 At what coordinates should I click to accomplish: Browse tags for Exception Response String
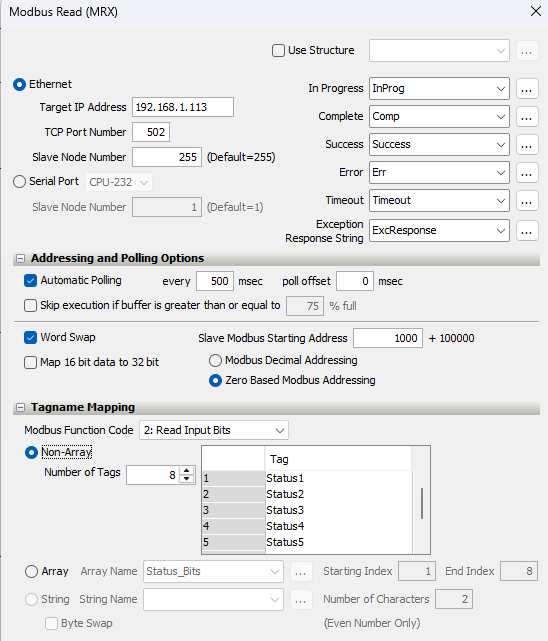pos(527,231)
